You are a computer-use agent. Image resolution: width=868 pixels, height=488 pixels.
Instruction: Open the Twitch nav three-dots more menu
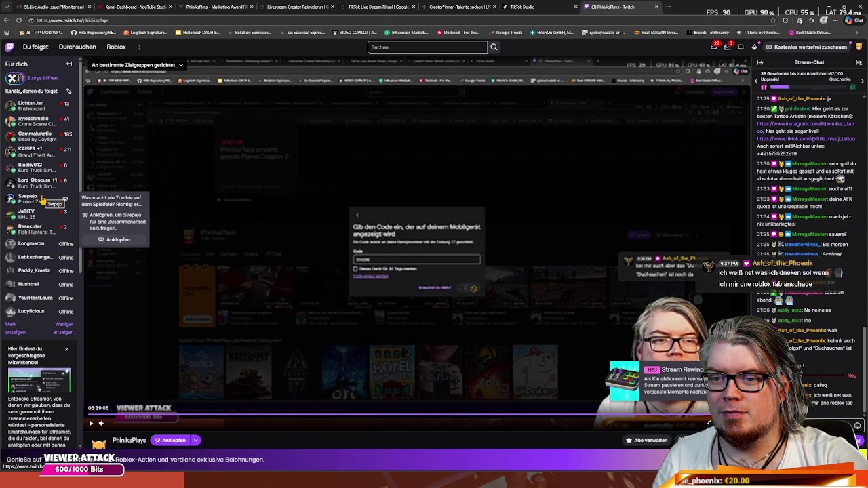139,47
